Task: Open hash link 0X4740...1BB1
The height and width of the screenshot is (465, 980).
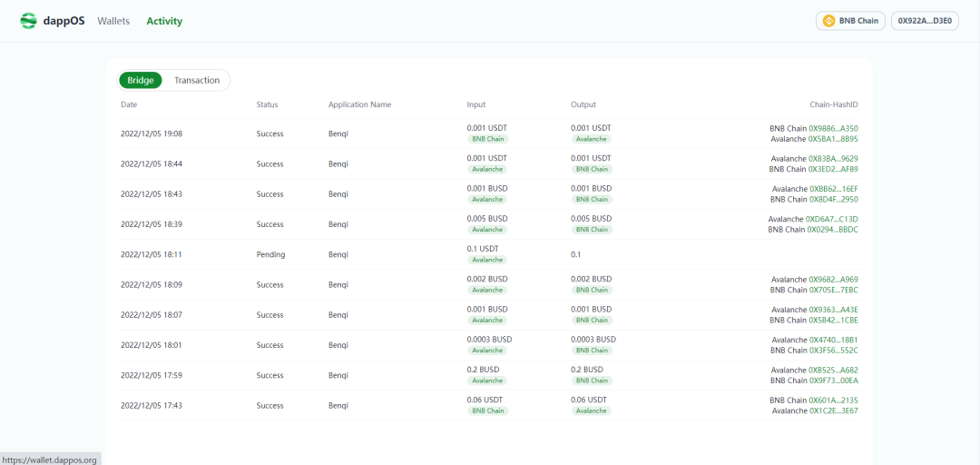Action: pos(833,340)
